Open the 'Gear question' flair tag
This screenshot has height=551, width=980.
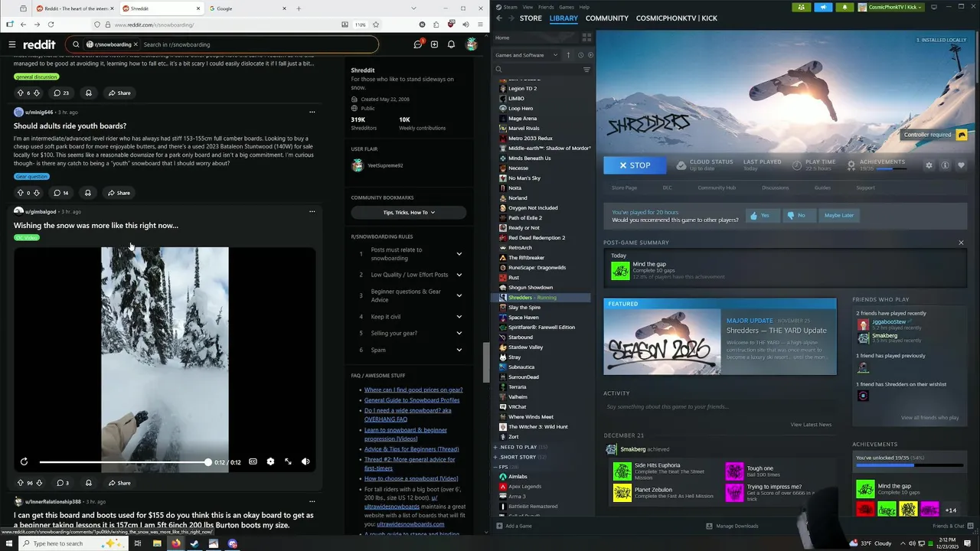click(31, 177)
